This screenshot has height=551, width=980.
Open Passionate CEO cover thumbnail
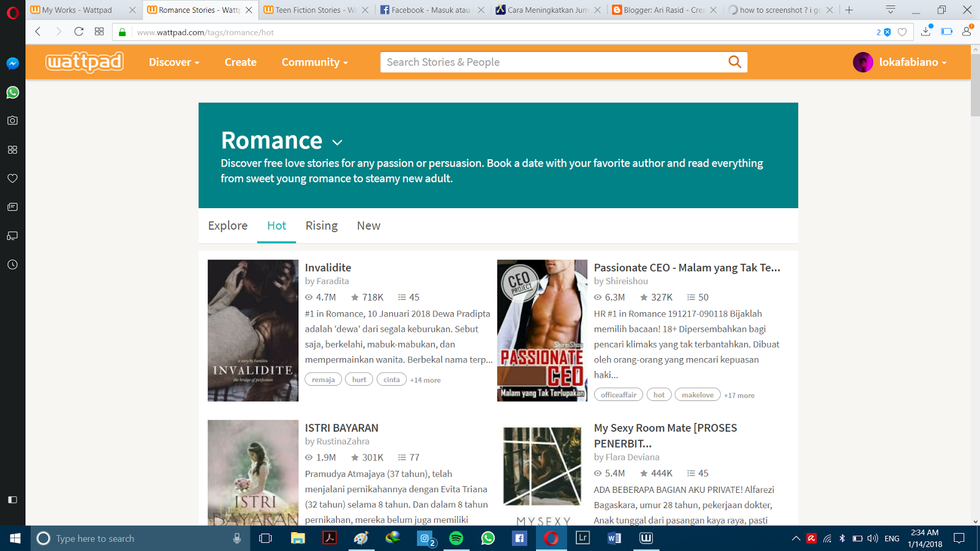coord(542,331)
